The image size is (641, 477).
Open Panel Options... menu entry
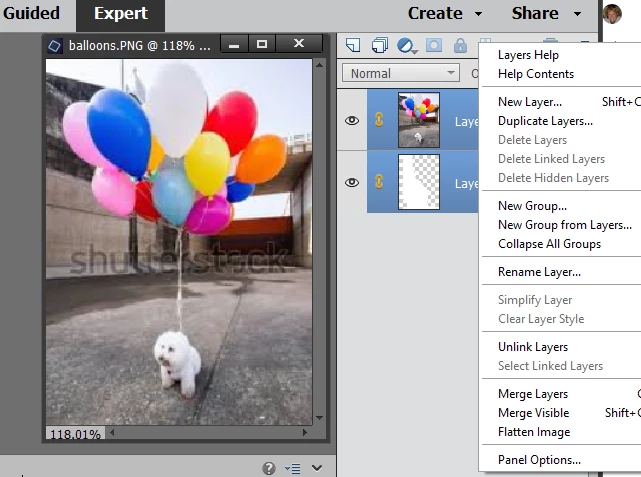(539, 460)
